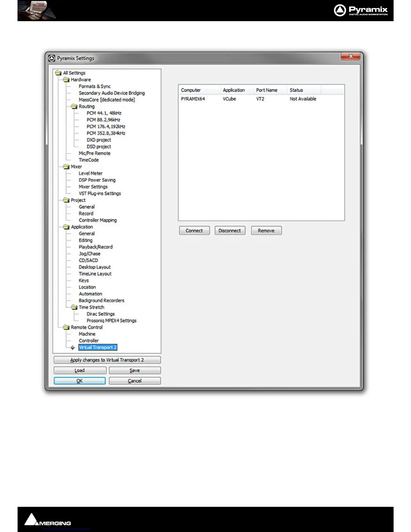
Task: Select the PYRAMIX64 computer cell
Action: click(x=193, y=99)
